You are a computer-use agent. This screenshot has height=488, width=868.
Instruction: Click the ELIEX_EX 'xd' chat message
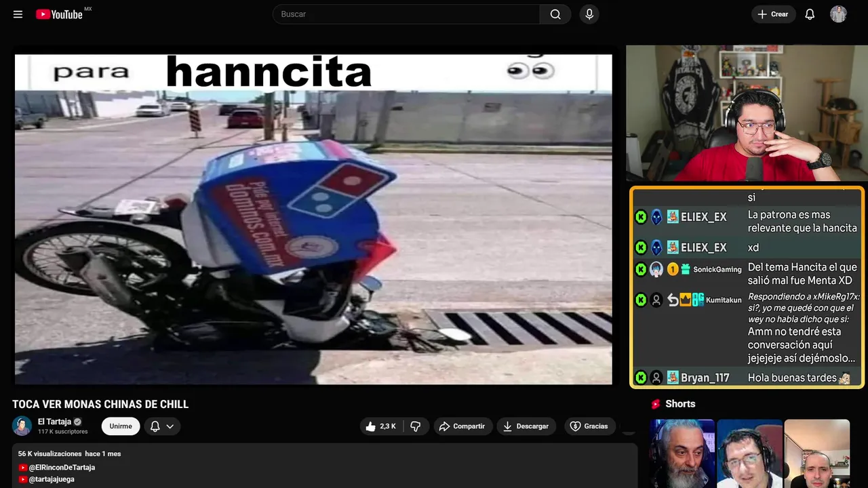coord(753,247)
